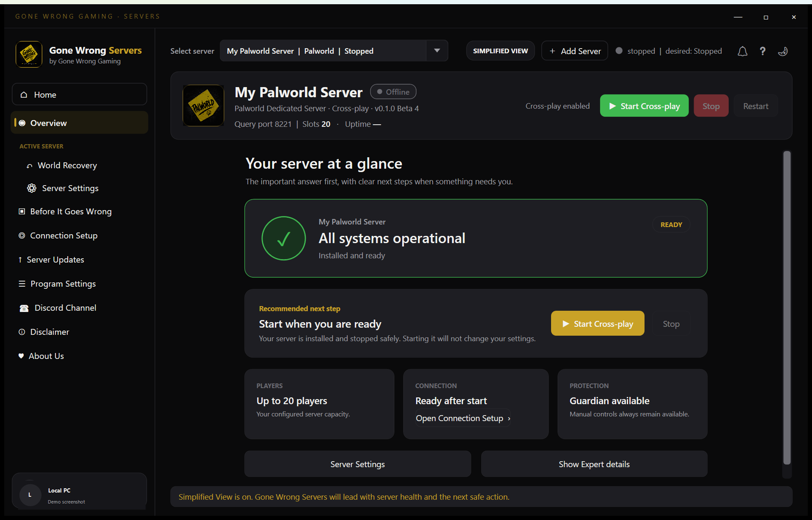Click Stop in the recommended step card

click(671, 323)
